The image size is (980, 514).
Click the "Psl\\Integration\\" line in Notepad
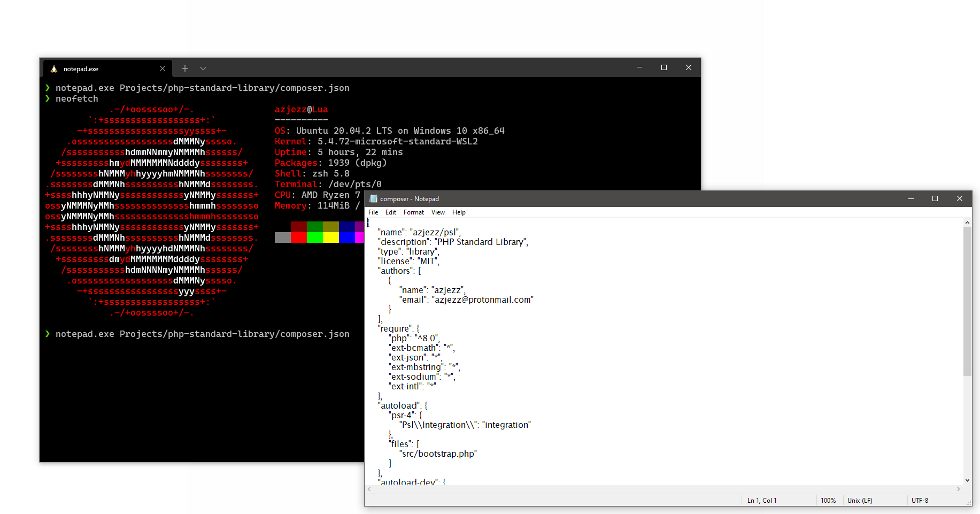(465, 425)
